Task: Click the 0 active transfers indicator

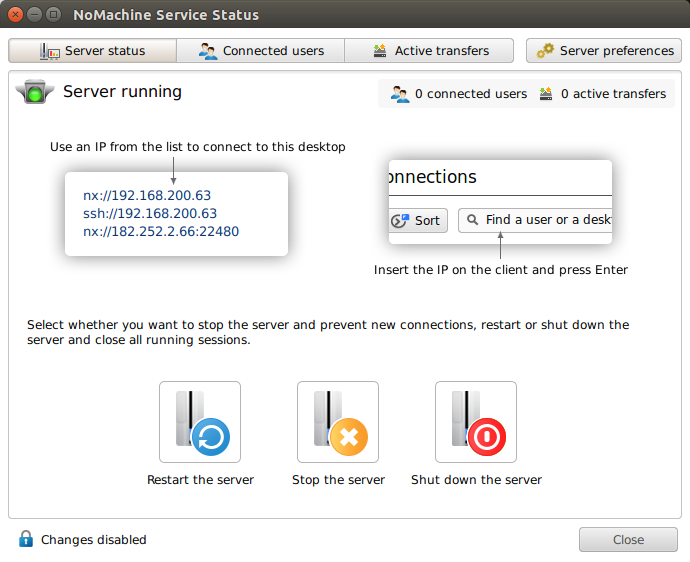Action: pos(602,94)
